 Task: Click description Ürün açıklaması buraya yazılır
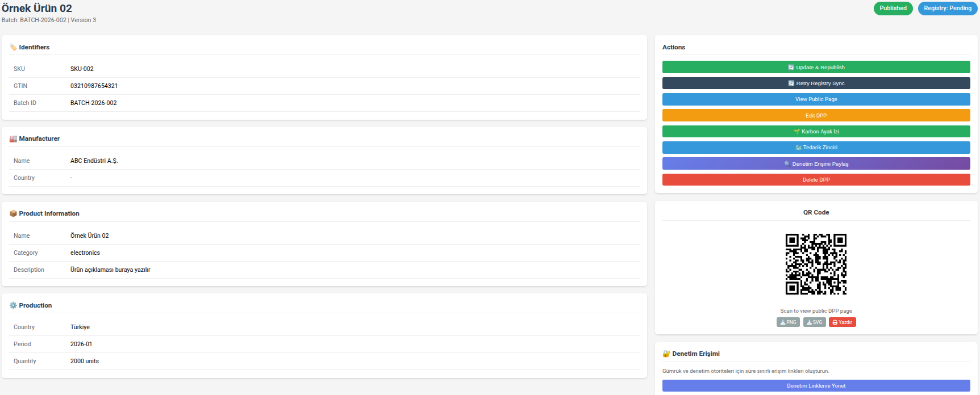[x=110, y=270]
